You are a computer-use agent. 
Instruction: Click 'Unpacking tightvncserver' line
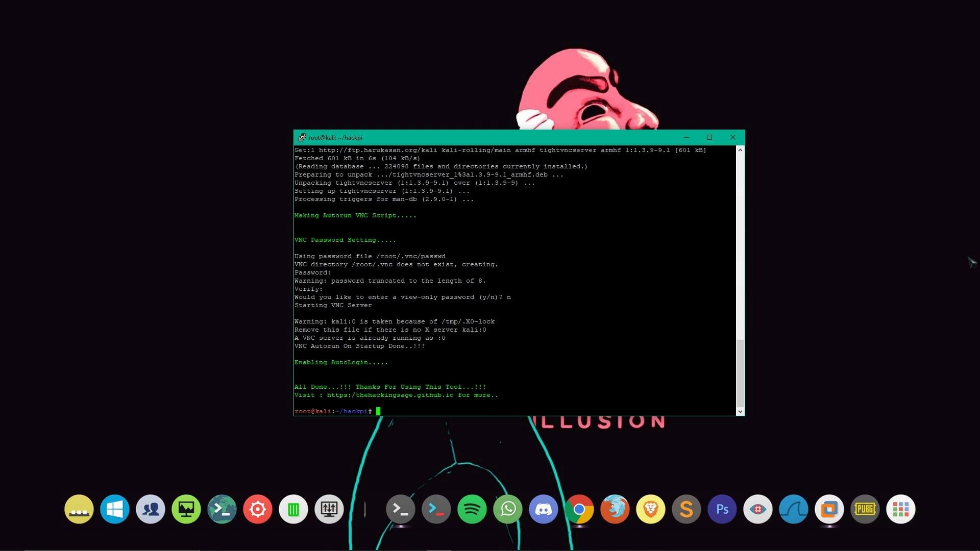[x=414, y=183]
